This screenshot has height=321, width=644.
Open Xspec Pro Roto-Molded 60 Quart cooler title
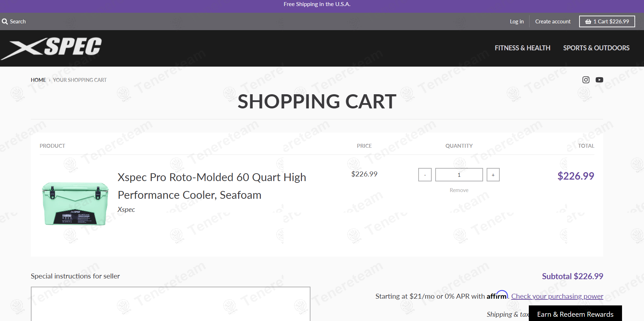[x=212, y=186]
